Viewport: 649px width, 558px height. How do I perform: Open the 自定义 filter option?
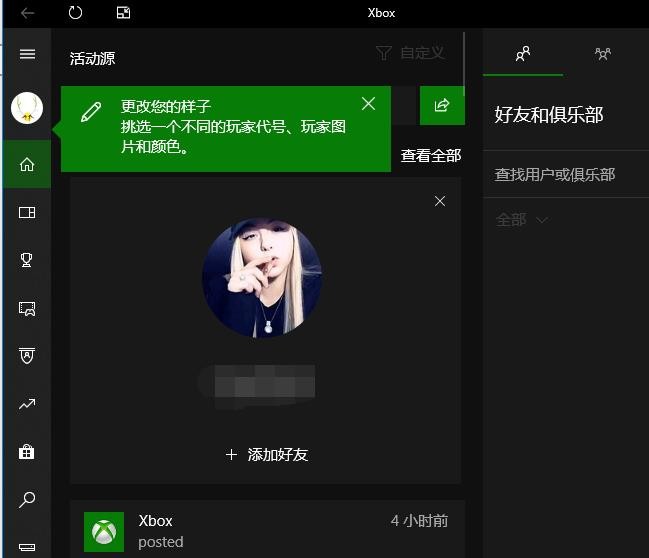coord(410,53)
